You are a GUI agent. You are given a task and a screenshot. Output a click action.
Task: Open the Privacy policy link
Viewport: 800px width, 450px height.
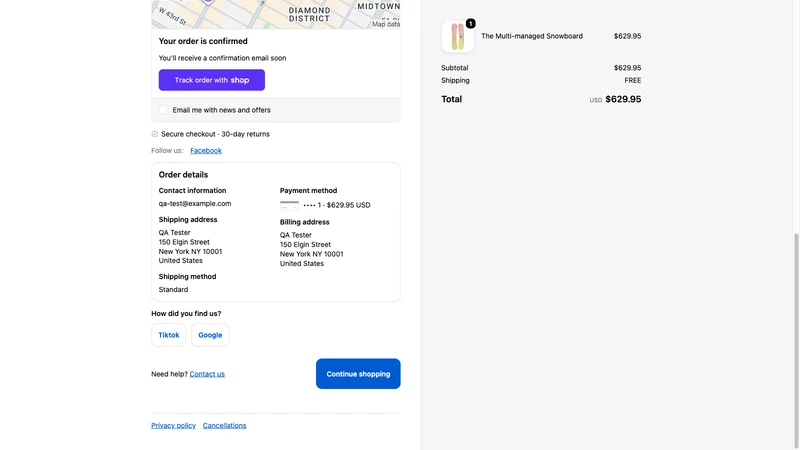pyautogui.click(x=173, y=426)
